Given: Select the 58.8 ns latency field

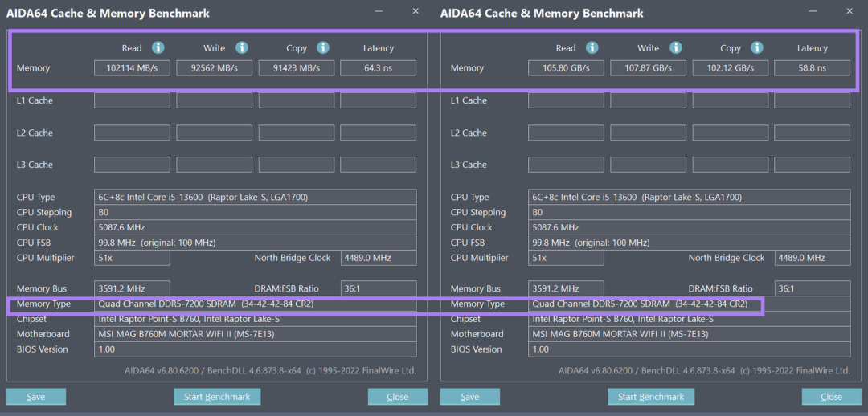Looking at the screenshot, I should pos(812,68).
